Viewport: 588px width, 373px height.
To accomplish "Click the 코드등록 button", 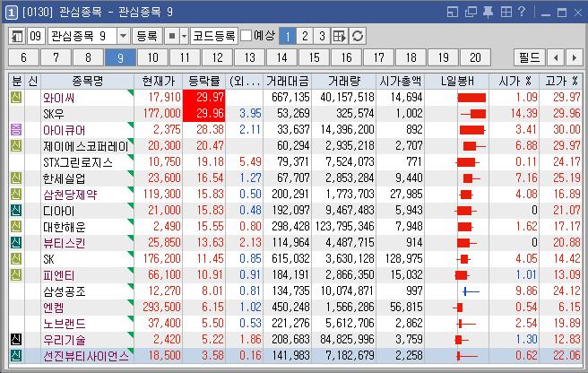I will coord(213,36).
